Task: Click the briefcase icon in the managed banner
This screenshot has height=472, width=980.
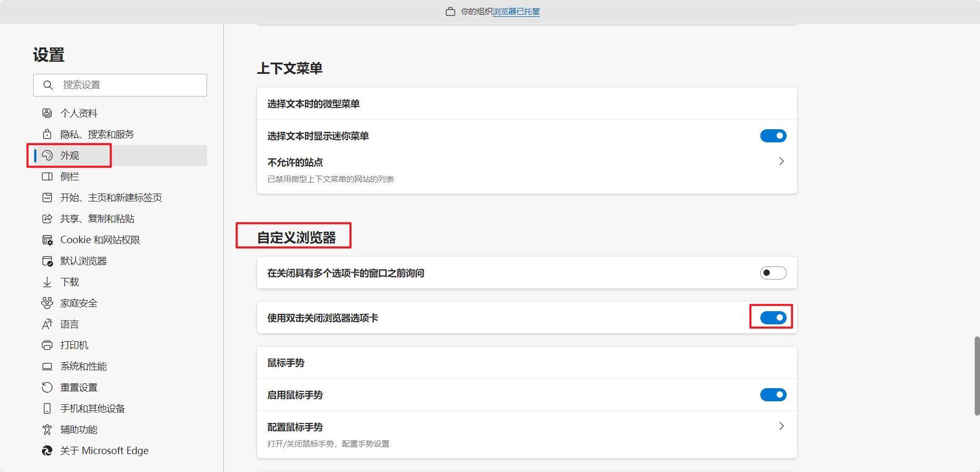Action: [450, 12]
